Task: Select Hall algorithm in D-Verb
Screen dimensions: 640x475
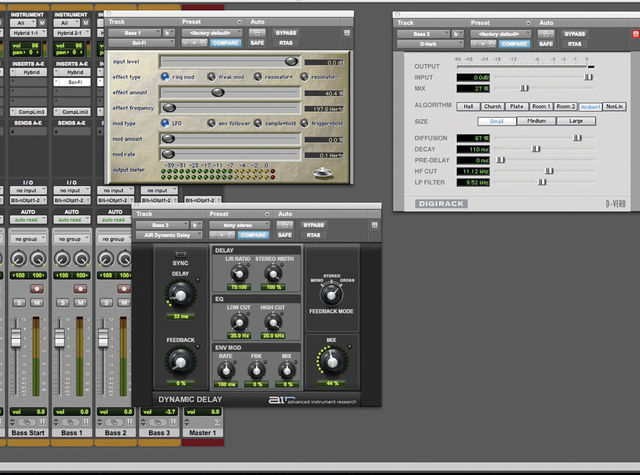Action: (468, 107)
